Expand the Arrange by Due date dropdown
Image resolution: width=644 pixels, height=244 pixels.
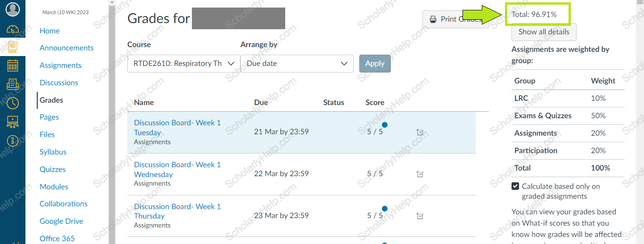[297, 64]
